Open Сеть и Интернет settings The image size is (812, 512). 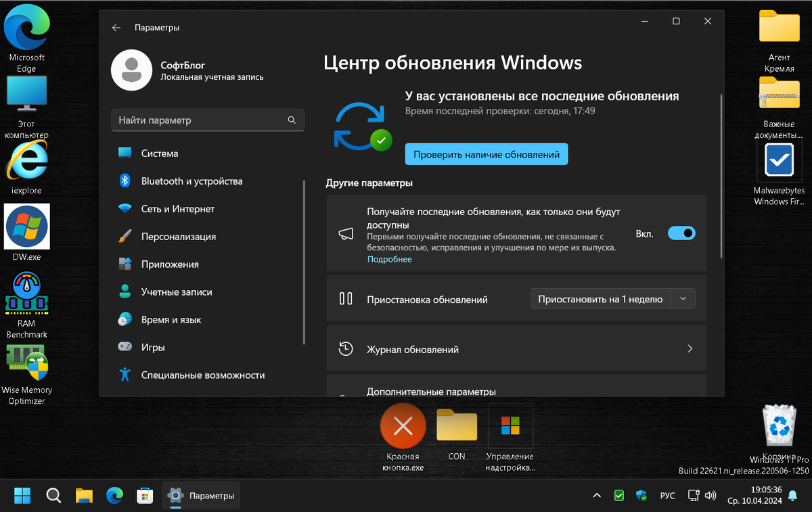click(x=207, y=209)
